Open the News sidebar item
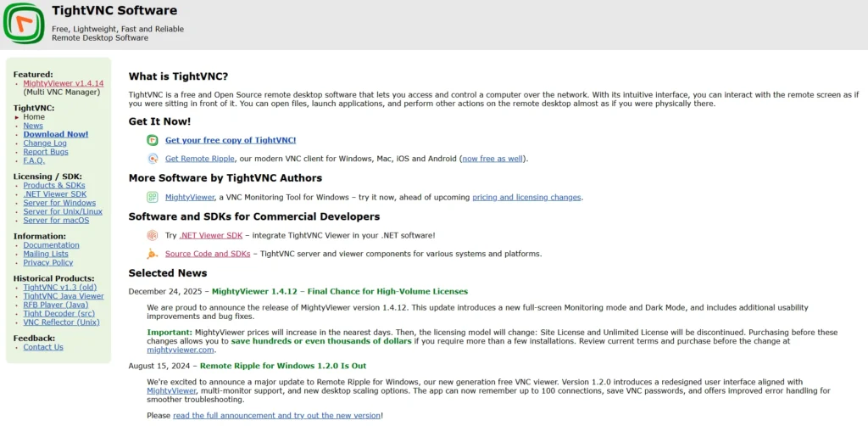The image size is (868, 426). click(x=33, y=126)
